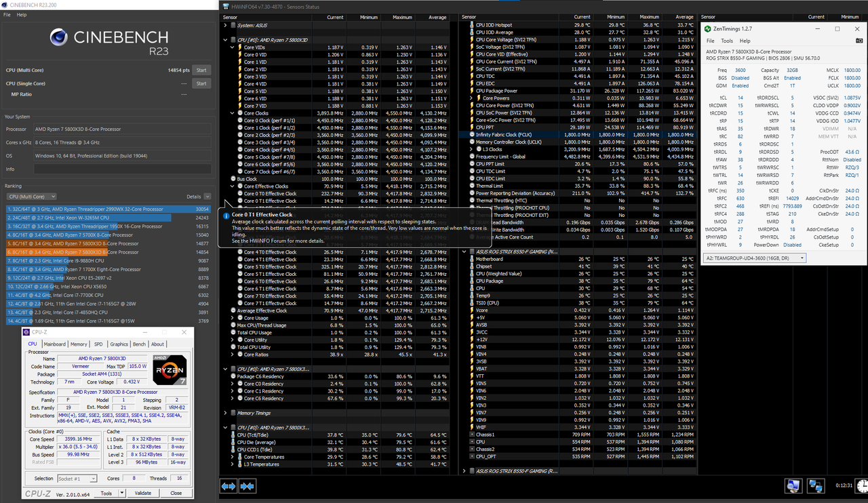
Task: Click Average Effective Clock row
Action: [x=339, y=310]
